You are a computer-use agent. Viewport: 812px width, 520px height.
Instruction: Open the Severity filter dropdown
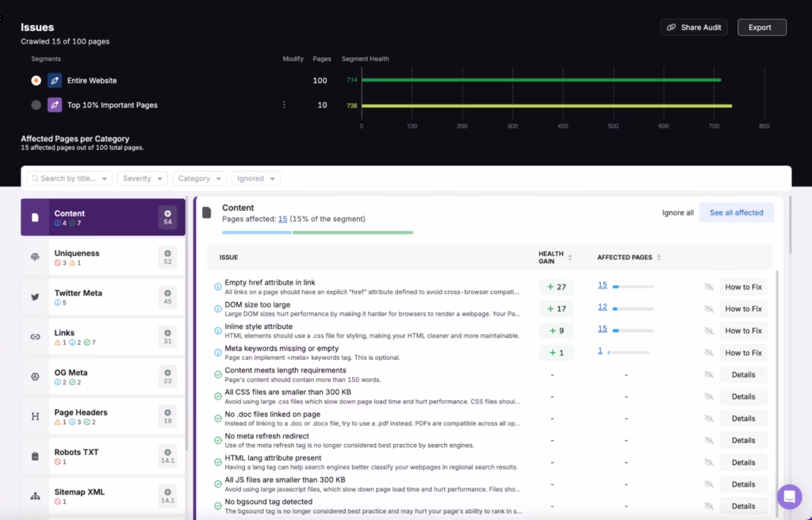coord(143,178)
